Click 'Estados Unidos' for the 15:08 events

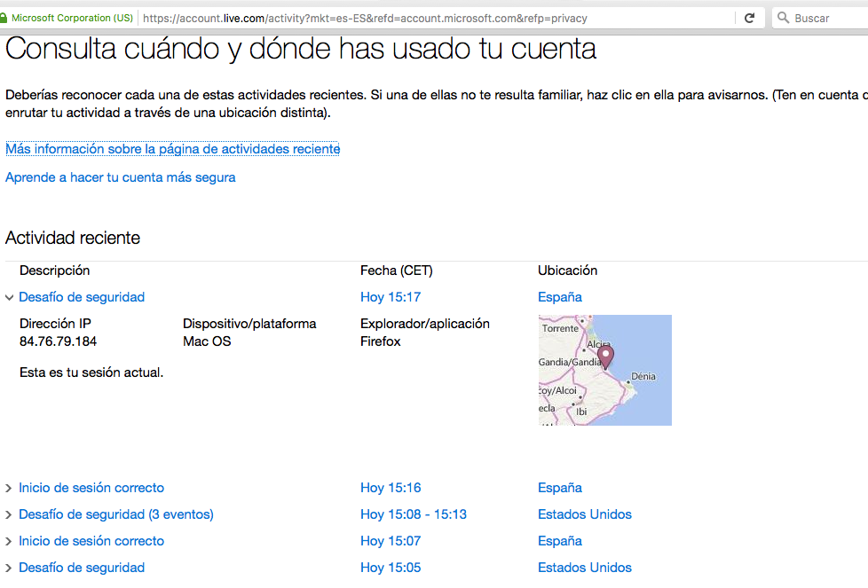[584, 514]
